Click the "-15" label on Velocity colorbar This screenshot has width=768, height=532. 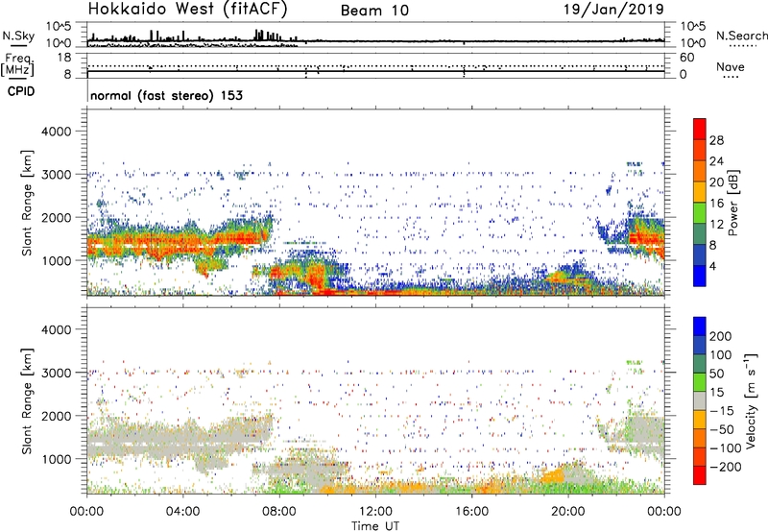click(722, 410)
